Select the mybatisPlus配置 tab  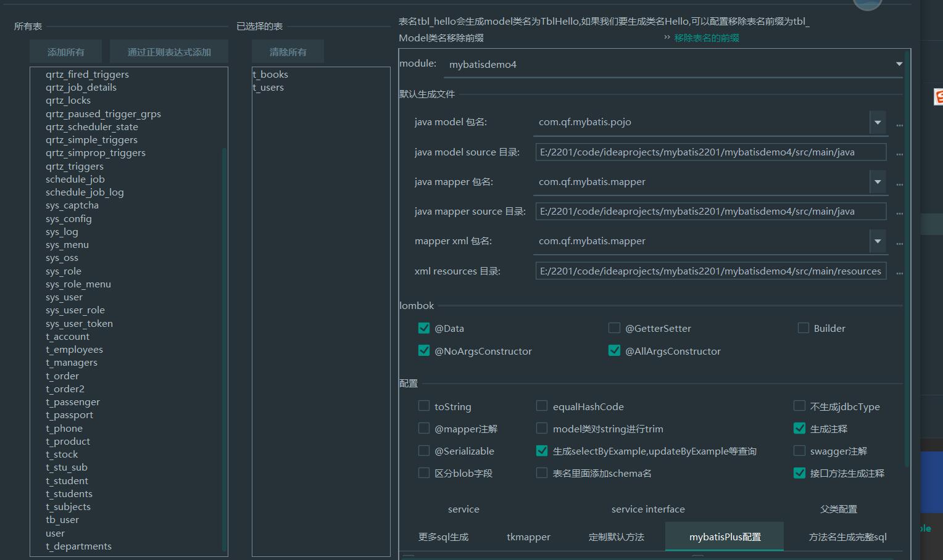click(725, 537)
